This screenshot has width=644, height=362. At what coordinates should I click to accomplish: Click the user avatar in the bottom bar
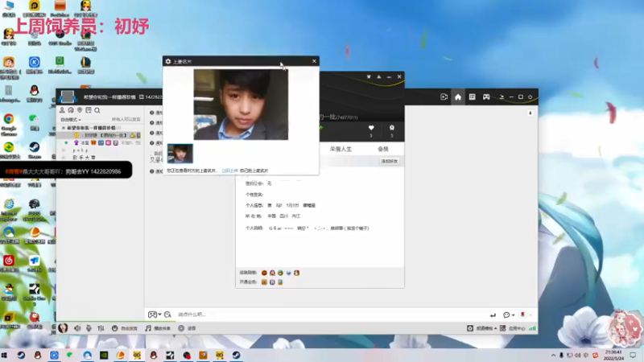(63, 328)
